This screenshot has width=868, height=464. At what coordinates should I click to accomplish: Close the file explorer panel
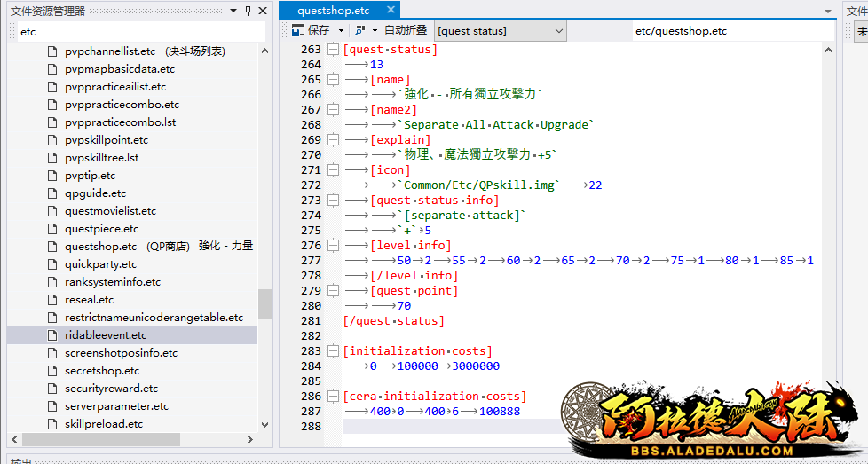pyautogui.click(x=263, y=11)
